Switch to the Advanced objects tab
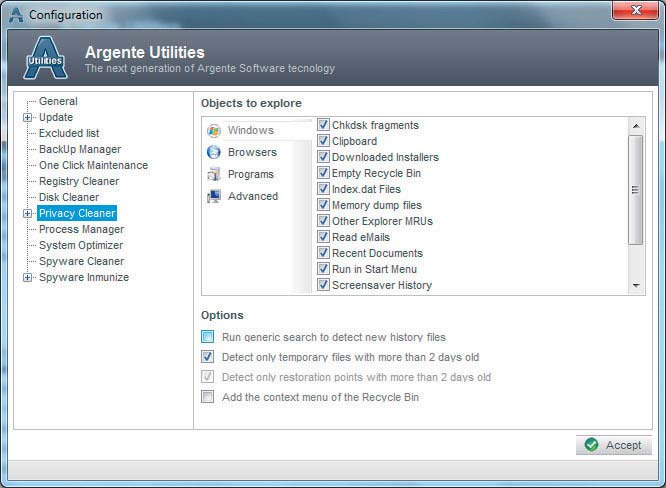 (259, 196)
